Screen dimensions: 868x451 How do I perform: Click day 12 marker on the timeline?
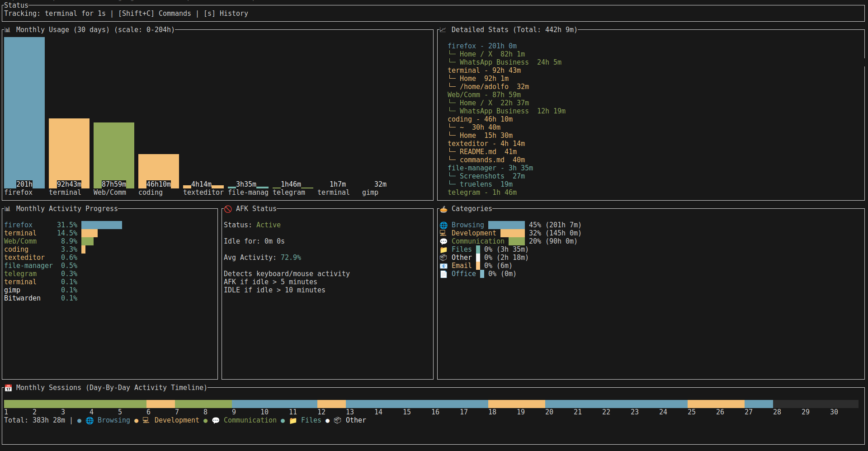(x=321, y=412)
